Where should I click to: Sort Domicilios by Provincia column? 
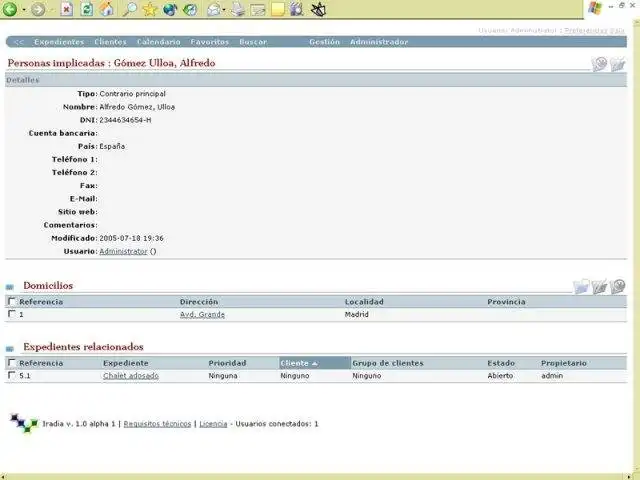tap(506, 302)
